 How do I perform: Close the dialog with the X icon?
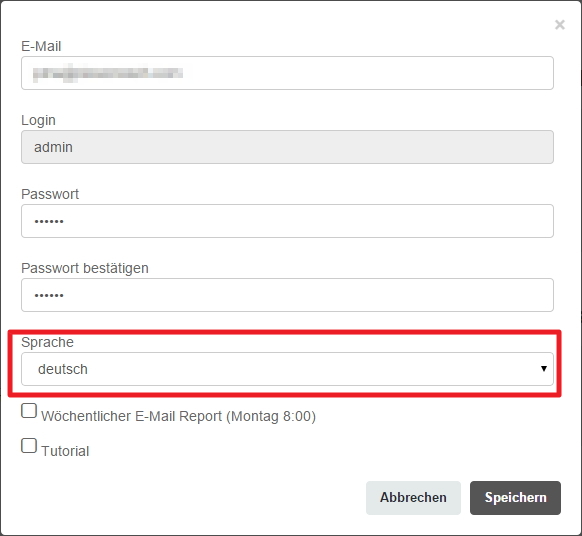click(560, 25)
